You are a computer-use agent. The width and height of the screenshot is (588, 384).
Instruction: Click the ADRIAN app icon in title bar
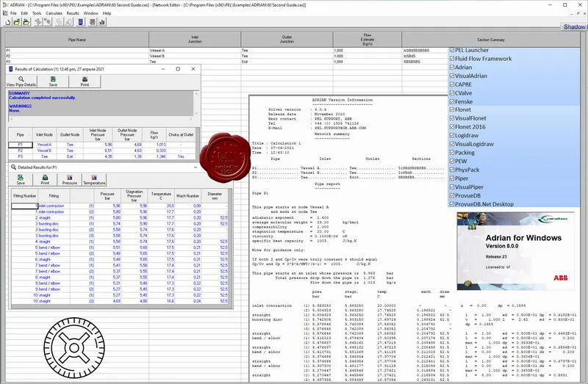coord(5,5)
